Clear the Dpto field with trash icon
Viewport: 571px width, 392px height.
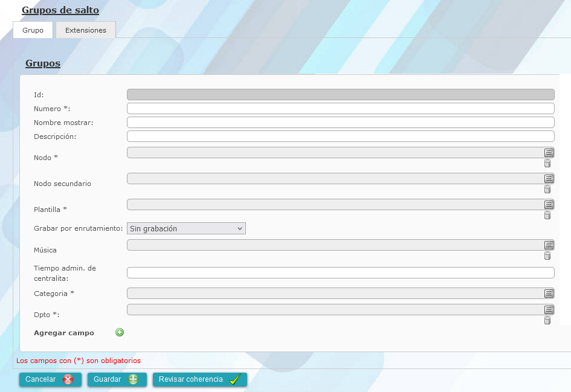click(x=547, y=320)
